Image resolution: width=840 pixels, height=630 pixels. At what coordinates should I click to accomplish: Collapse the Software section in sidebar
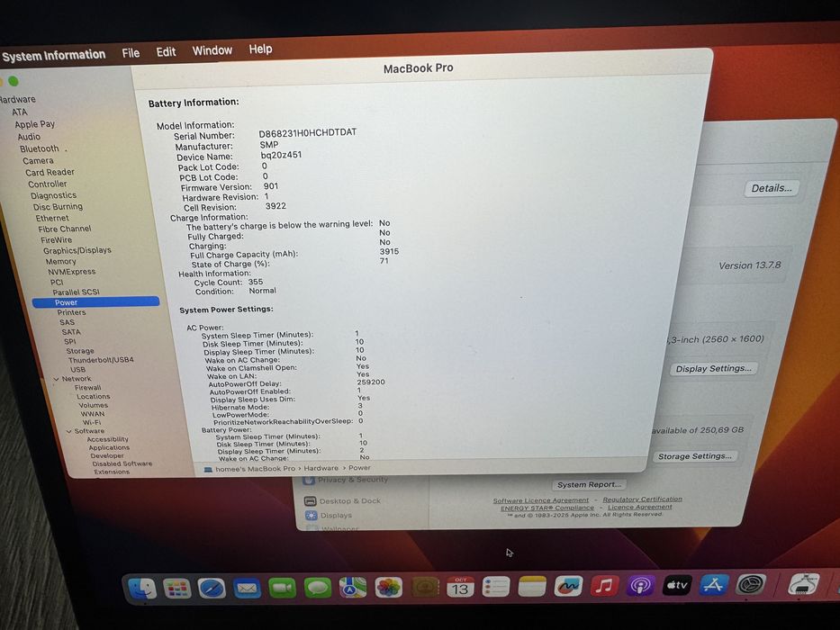(x=69, y=431)
